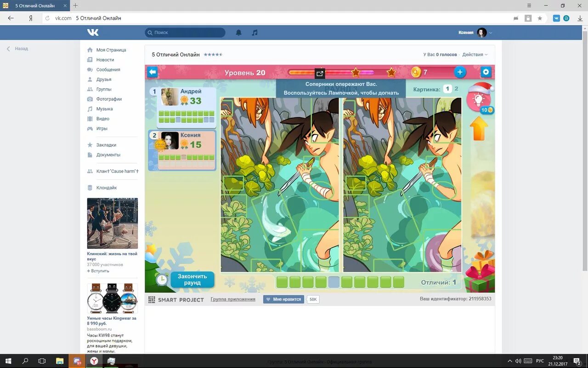Open Друзья in sidebar
Image resolution: width=588 pixels, height=368 pixels.
[x=104, y=80]
